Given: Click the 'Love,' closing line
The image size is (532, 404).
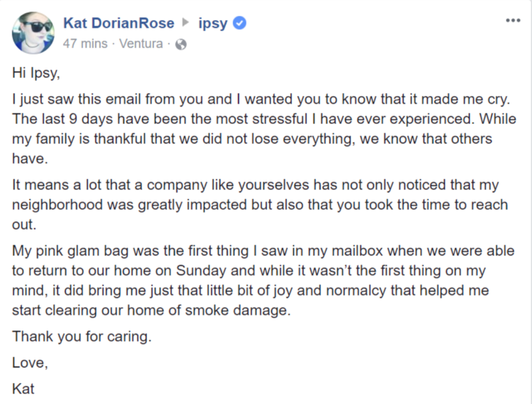Looking at the screenshot, I should click(x=30, y=363).
